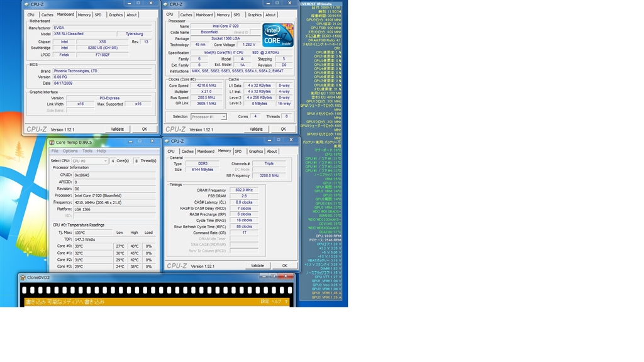Open the Graphics tab in the processor CPU-Z window
This screenshot has height=362, width=644.
[x=254, y=15]
